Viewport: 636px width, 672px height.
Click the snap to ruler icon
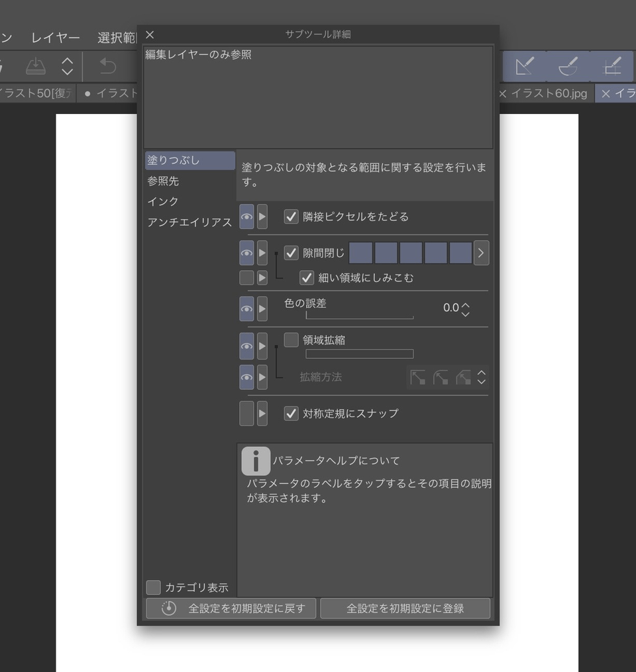click(x=525, y=66)
